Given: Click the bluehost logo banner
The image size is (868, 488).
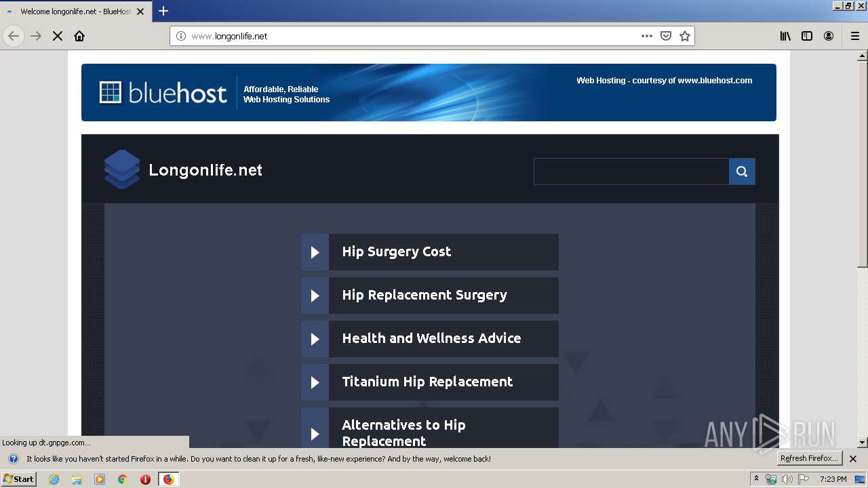Looking at the screenshot, I should [x=163, y=93].
